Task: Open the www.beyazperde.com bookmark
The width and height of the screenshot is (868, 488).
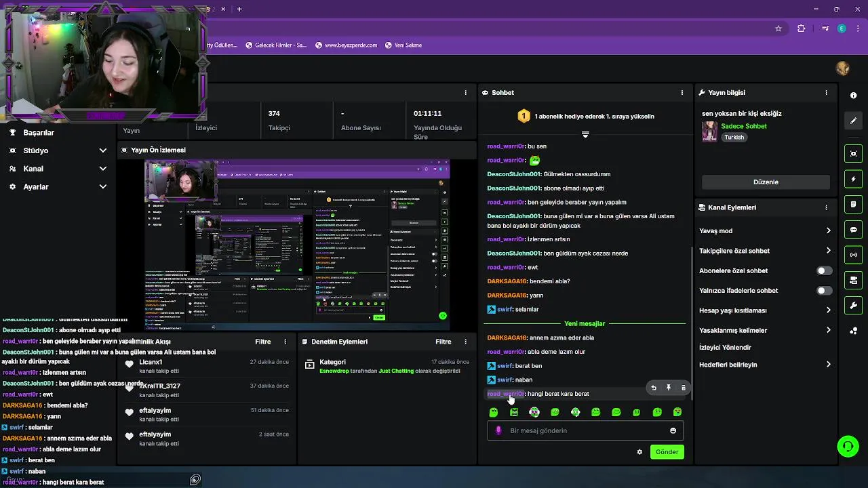Action: (346, 45)
